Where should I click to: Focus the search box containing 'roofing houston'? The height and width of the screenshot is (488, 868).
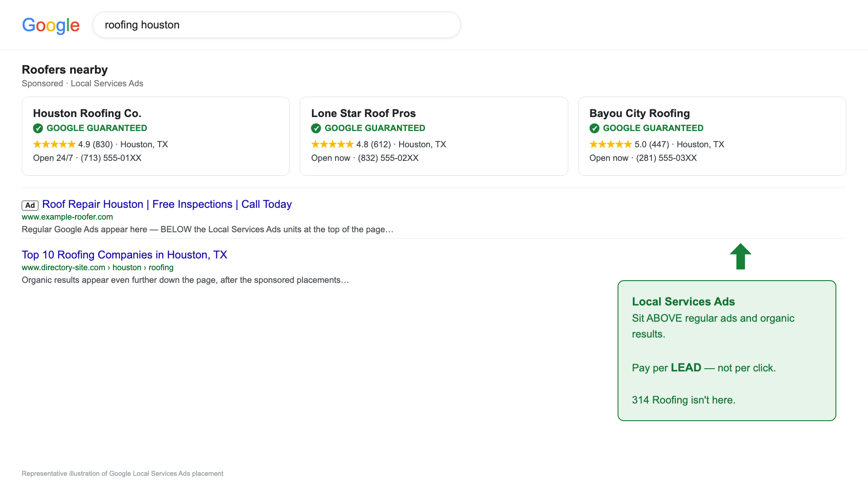click(277, 25)
